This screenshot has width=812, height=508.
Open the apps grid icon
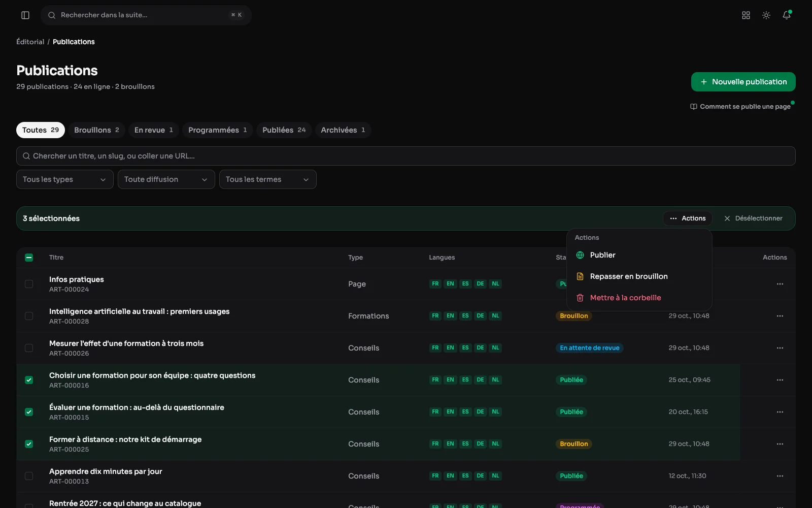point(746,15)
